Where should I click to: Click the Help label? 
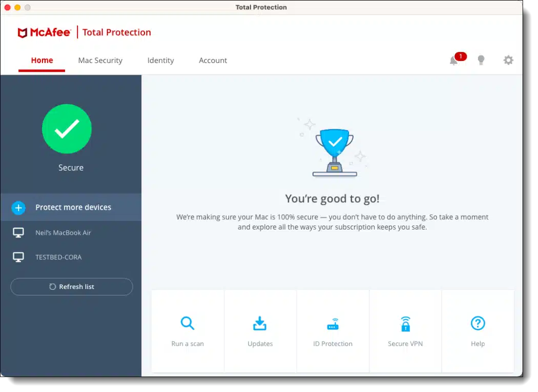point(478,344)
